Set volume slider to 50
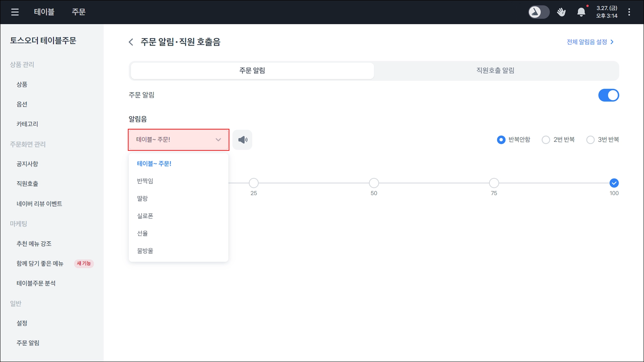 pos(374,183)
